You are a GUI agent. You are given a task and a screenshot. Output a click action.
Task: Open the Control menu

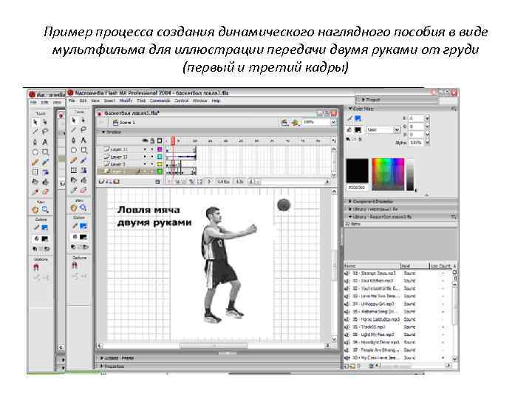tap(182, 100)
